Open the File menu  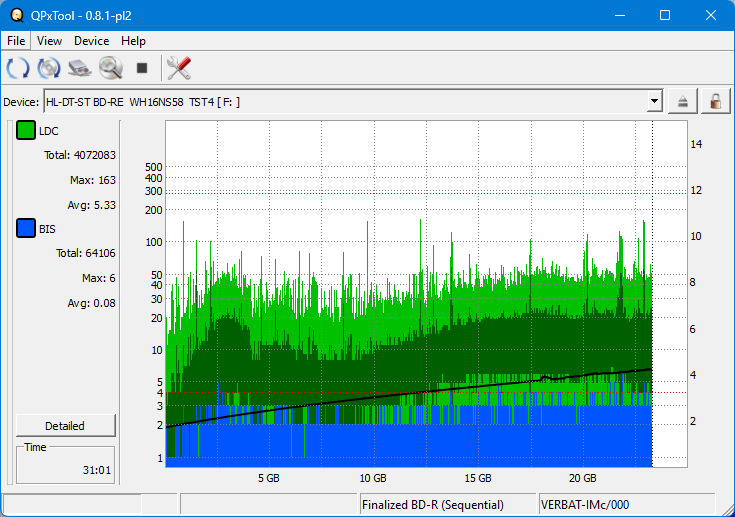click(17, 41)
